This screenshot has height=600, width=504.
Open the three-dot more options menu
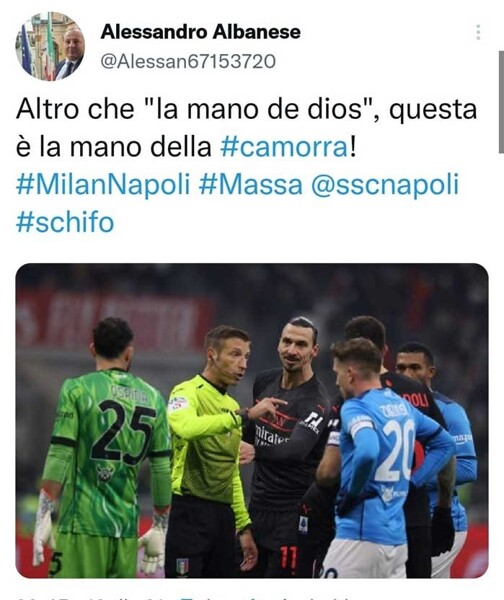pyautogui.click(x=478, y=32)
